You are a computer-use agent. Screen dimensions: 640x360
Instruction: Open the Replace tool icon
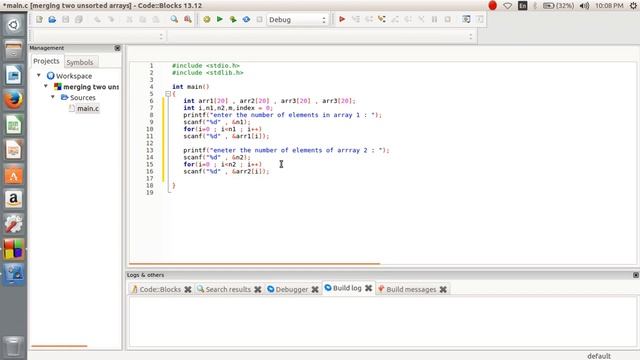coord(188,19)
